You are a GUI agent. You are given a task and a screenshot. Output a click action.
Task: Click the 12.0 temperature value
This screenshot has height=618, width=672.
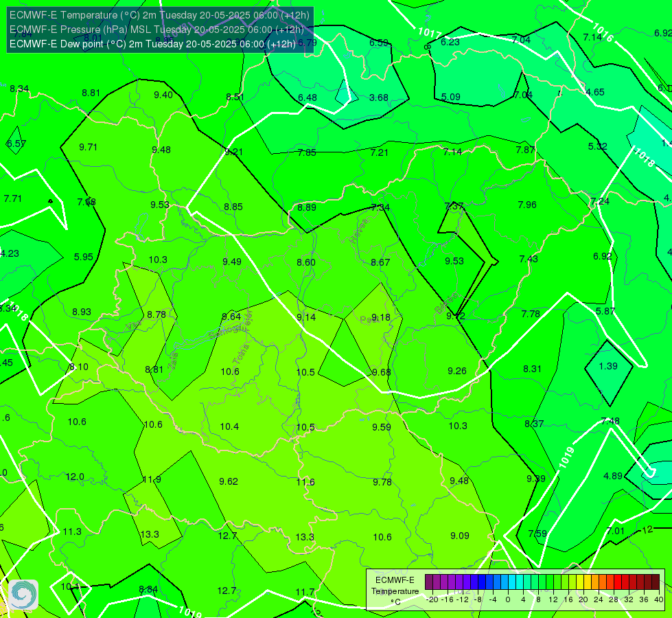[x=75, y=477]
